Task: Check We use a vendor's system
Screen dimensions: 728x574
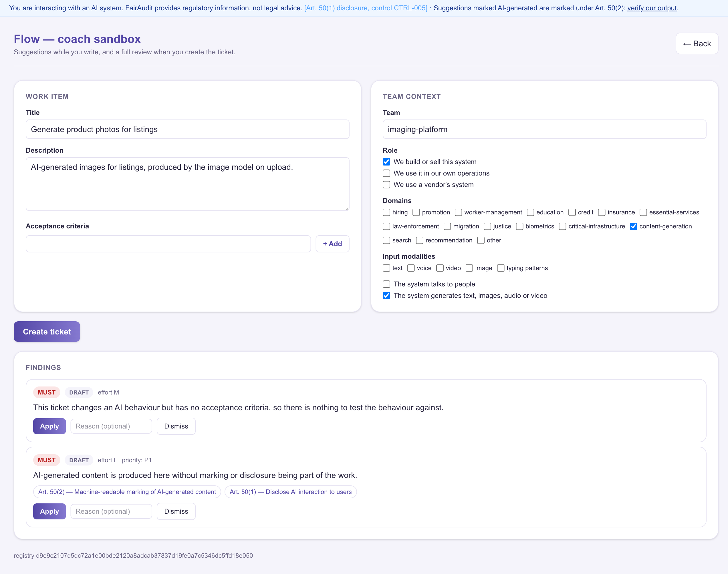Action: pyautogui.click(x=386, y=184)
